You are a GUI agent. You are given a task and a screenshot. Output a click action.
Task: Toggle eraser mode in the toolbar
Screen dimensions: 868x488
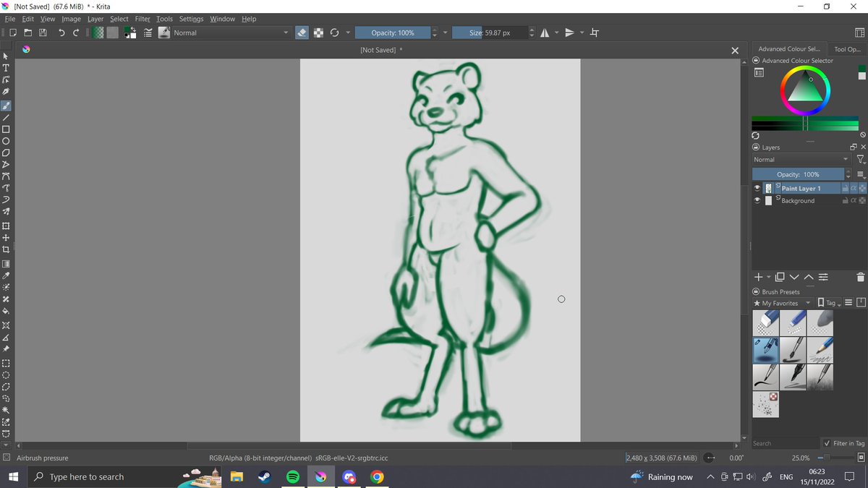pyautogui.click(x=302, y=33)
